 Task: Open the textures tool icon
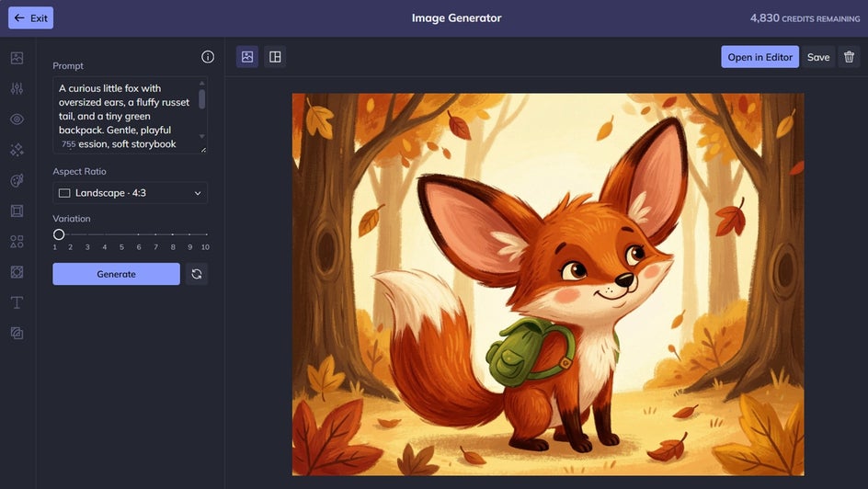click(17, 271)
